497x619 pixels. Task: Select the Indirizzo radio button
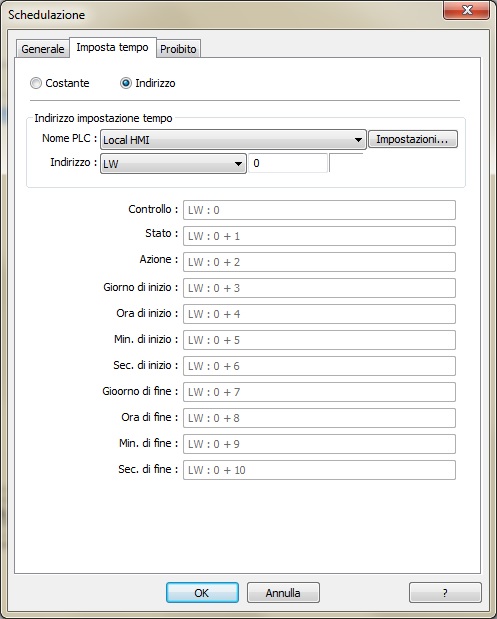pos(126,83)
